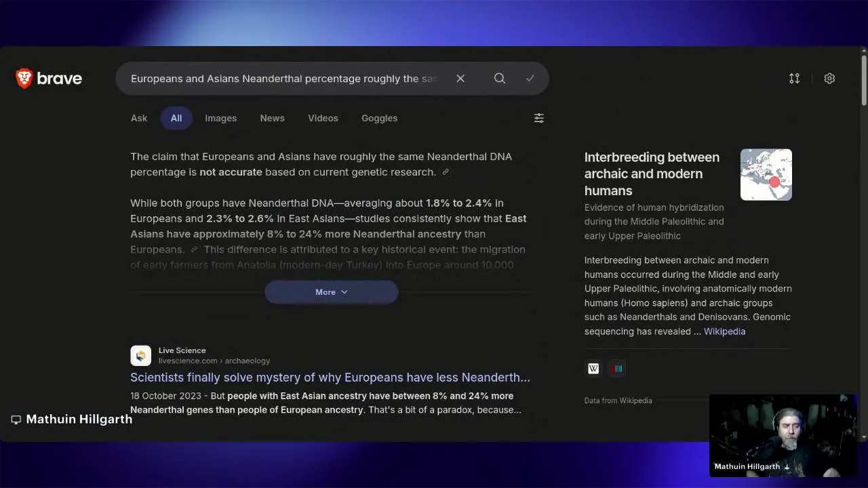Viewport: 868px width, 488px height.
Task: Switch to the Ask tab
Action: coord(139,118)
